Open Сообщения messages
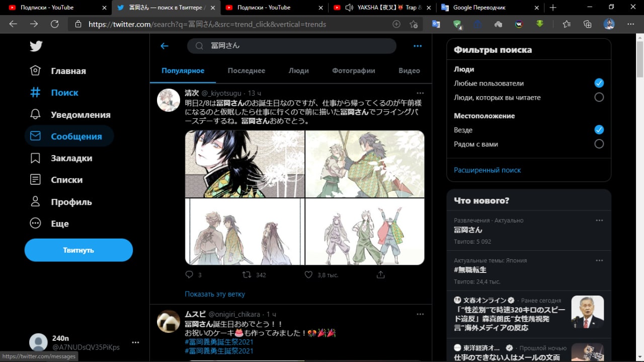Screen dimensions: 644x362 pyautogui.click(x=69, y=136)
